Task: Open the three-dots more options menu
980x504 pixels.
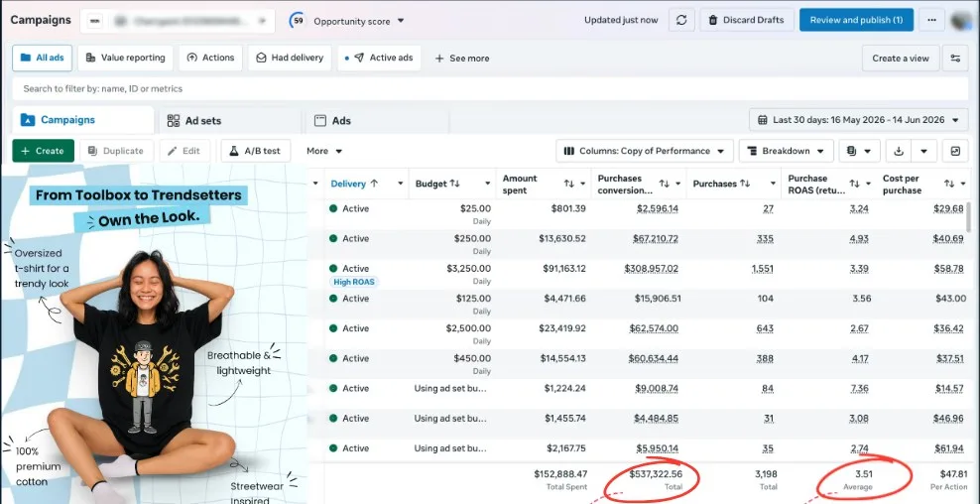Action: 931,20
